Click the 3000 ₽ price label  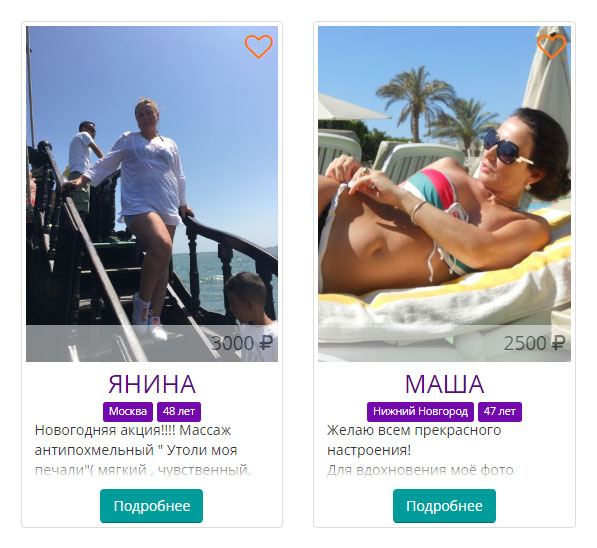coord(242,343)
